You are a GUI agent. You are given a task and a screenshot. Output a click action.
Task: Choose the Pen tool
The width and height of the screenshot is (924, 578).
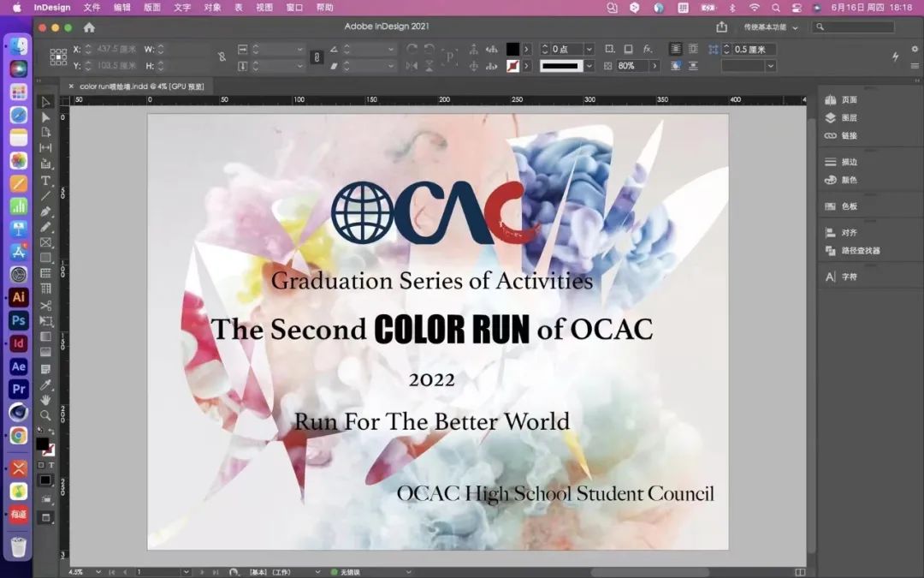pos(45,212)
